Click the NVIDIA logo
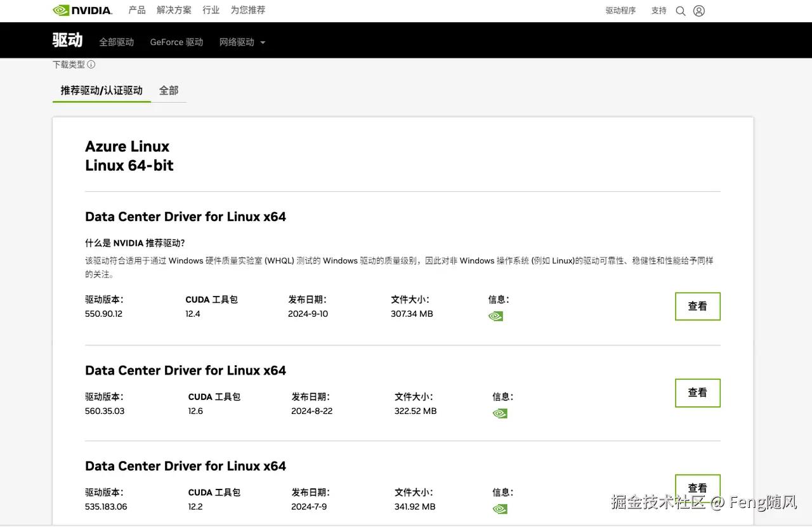812x527 pixels. (x=82, y=10)
